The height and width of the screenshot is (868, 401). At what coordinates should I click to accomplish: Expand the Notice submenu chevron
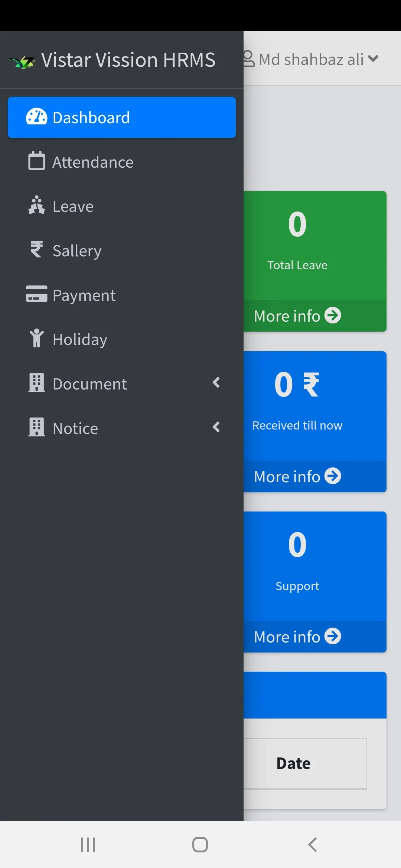point(216,427)
